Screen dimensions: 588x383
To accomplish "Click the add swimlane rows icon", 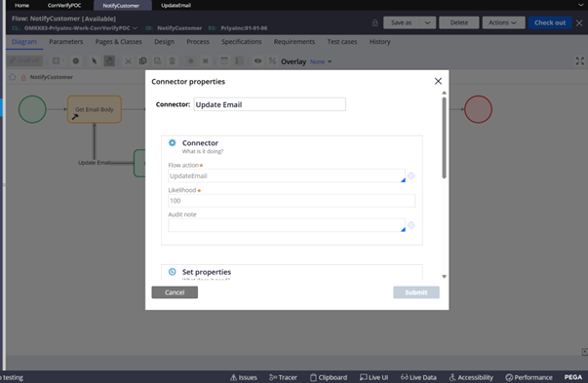I will [x=239, y=60].
